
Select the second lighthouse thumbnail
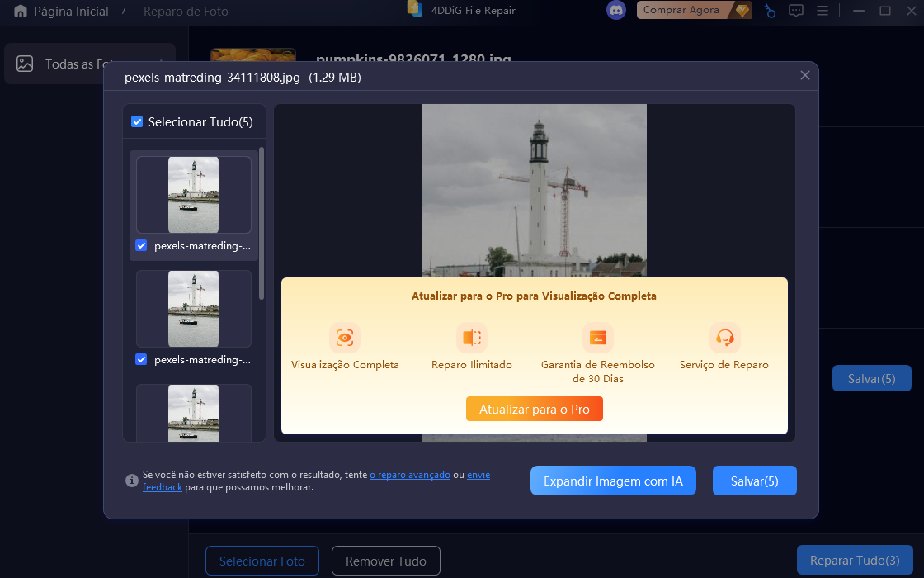pyautogui.click(x=193, y=309)
